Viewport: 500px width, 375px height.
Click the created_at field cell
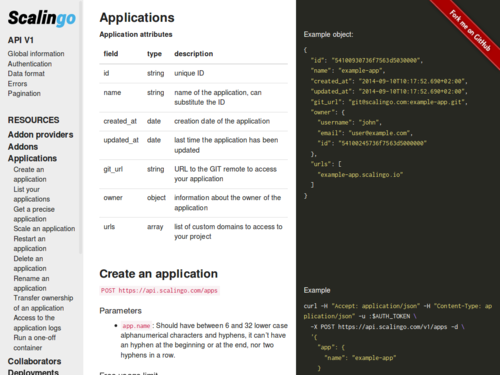[x=120, y=121]
